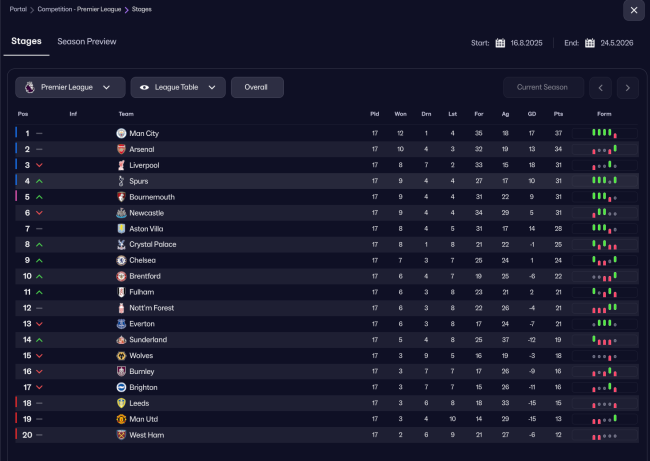Open the Current Season selector
This screenshot has height=461, width=650.
tap(543, 88)
